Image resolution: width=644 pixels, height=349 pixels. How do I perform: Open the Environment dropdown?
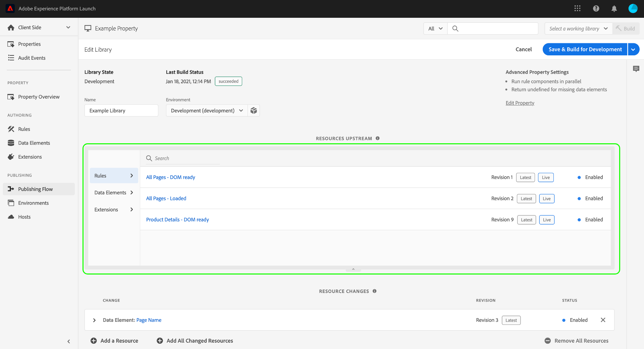[x=207, y=110]
